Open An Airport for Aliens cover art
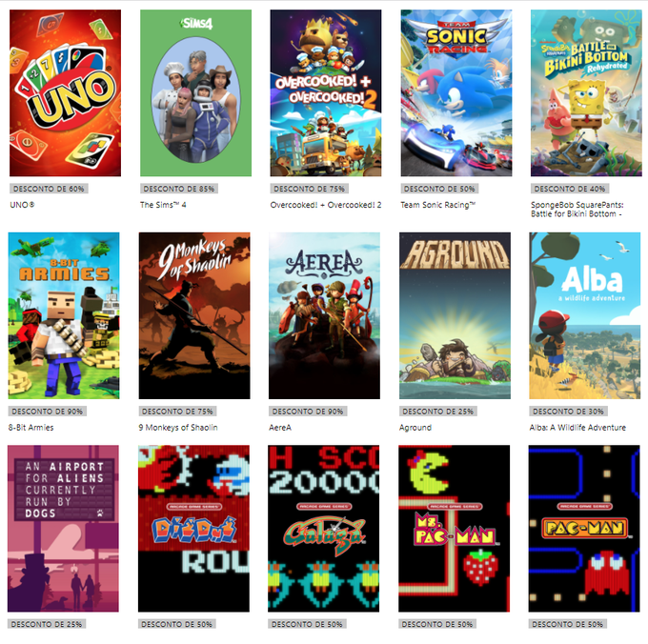The width and height of the screenshot is (648, 644). 63,529
